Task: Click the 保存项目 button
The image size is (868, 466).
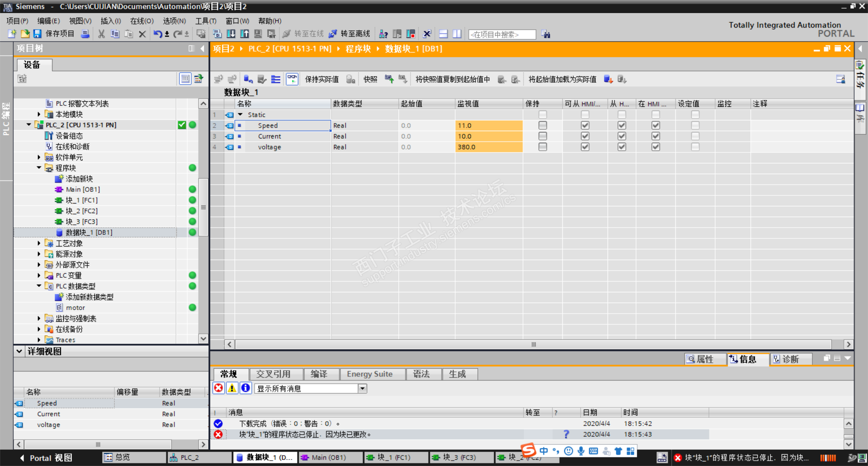Action: [54, 34]
